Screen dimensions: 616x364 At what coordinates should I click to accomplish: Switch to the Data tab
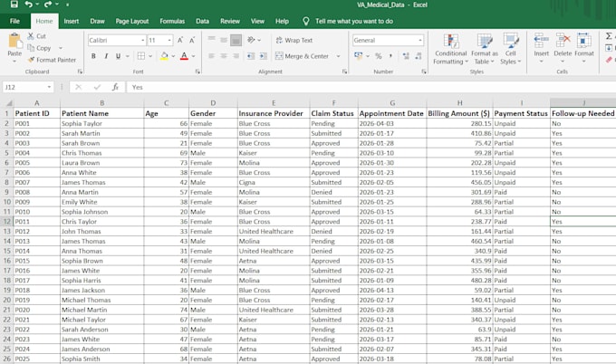tap(202, 21)
